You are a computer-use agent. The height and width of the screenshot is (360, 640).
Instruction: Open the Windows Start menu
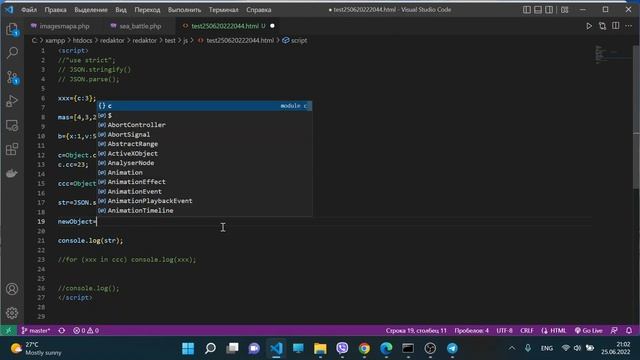click(x=188, y=348)
